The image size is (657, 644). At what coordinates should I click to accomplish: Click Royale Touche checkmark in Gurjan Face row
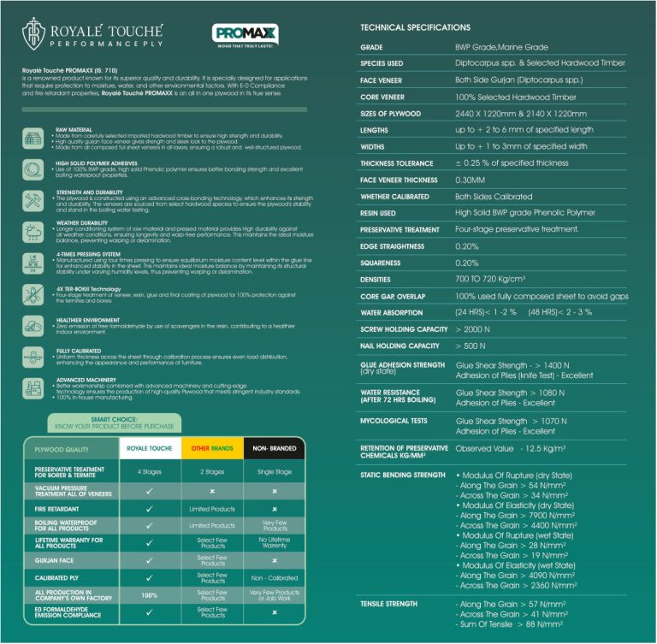150,560
